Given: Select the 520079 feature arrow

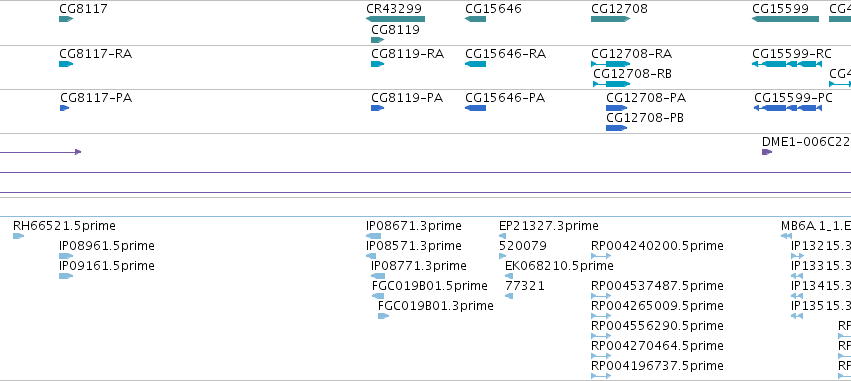Looking at the screenshot, I should tap(503, 256).
